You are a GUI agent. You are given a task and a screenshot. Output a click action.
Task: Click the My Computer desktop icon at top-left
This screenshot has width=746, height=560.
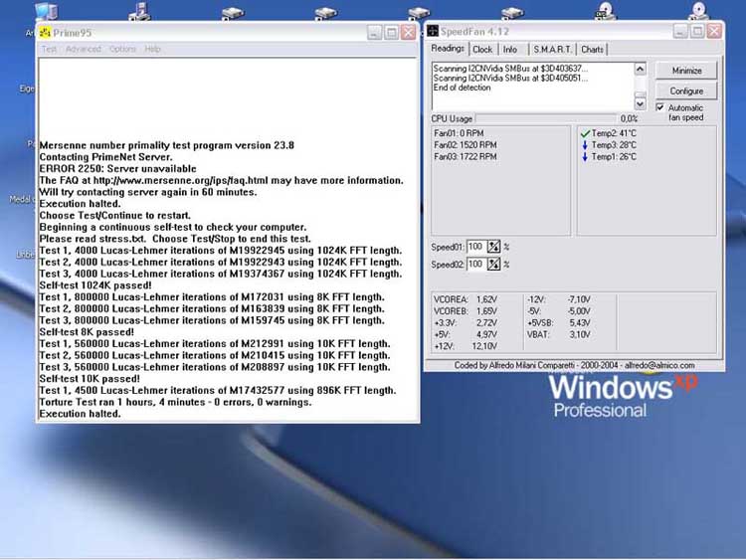[x=46, y=12]
